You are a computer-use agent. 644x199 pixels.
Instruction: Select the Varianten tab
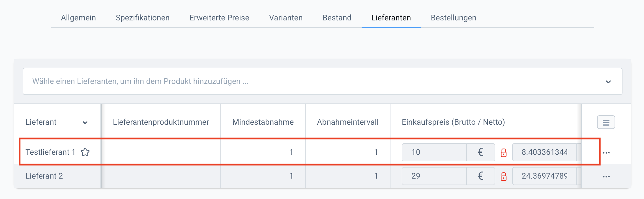286,18
